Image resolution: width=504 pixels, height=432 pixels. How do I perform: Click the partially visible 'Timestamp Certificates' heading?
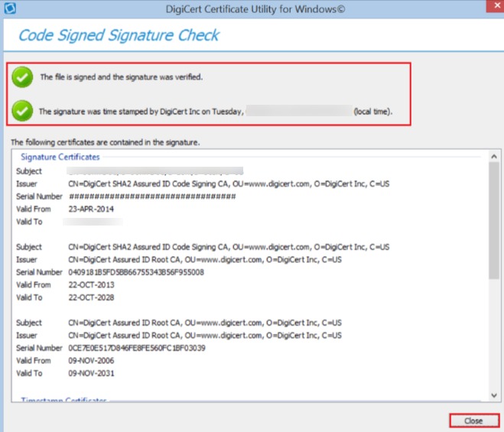(63, 399)
